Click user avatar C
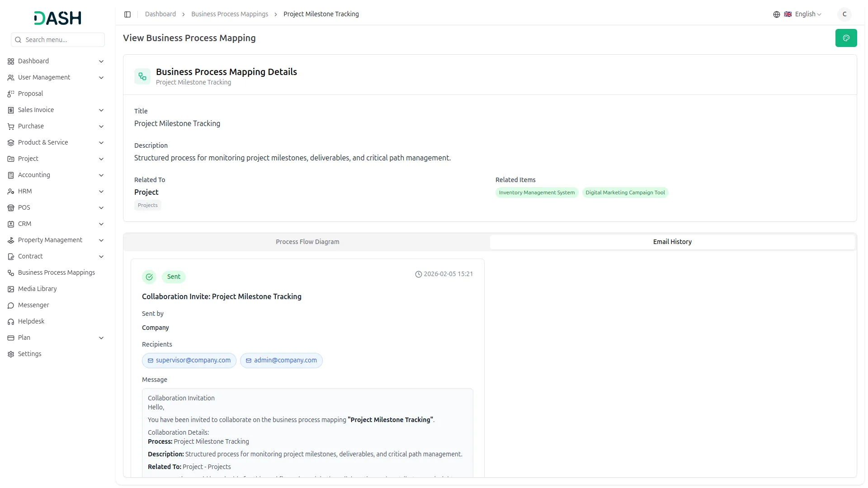Image resolution: width=868 pixels, height=488 pixels. (x=844, y=14)
